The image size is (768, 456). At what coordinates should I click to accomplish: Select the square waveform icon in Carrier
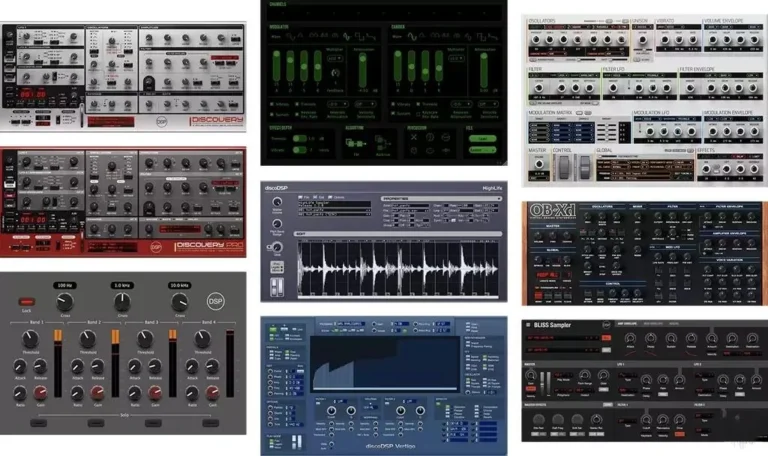coord(481,36)
